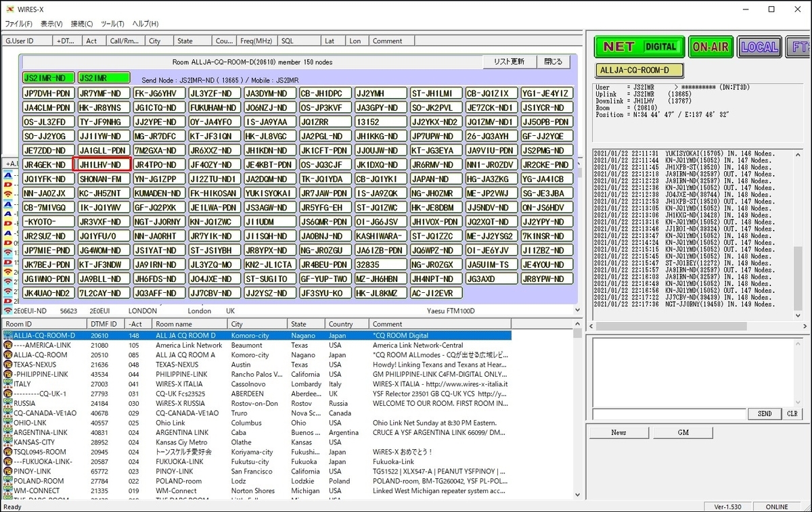This screenshot has height=512, width=812.
Task: Click the chat message input field
Action: [x=670, y=414]
